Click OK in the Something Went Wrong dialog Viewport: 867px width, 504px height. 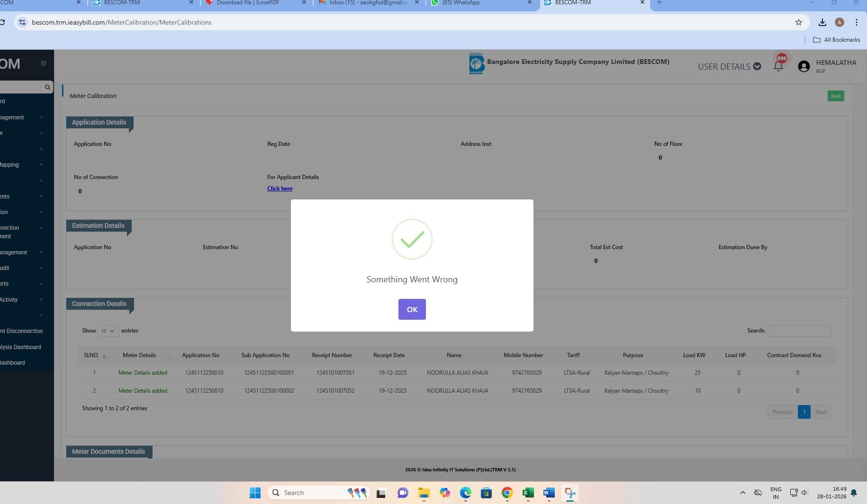(x=412, y=309)
